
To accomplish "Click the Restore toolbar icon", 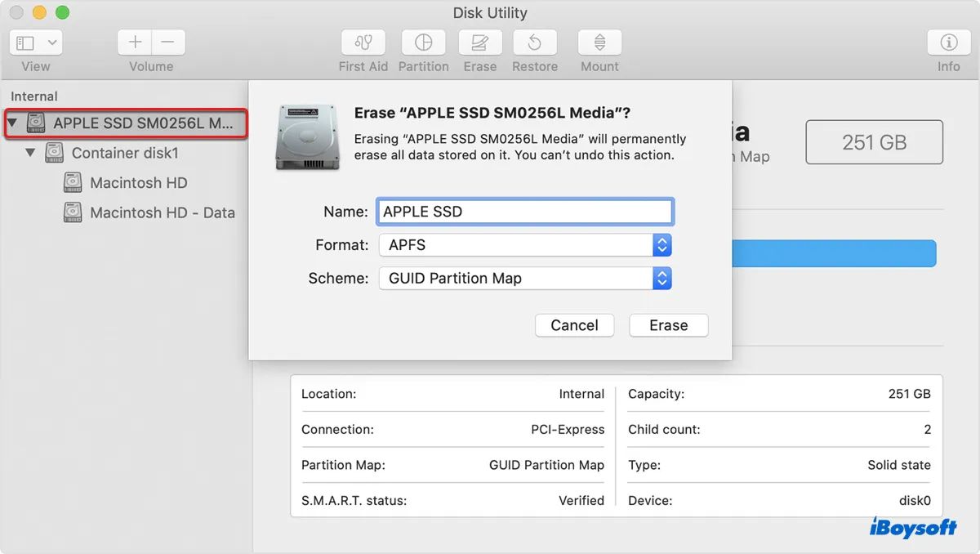I will pos(535,42).
